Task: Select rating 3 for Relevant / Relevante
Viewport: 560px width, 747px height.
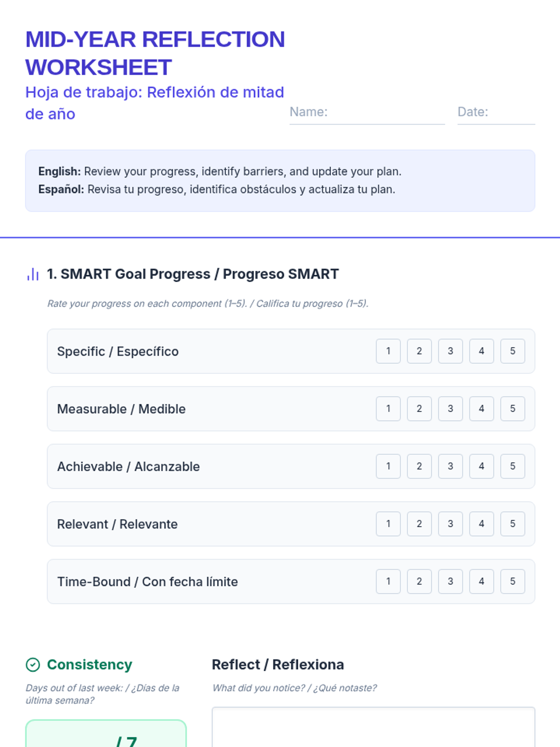Action: (450, 524)
